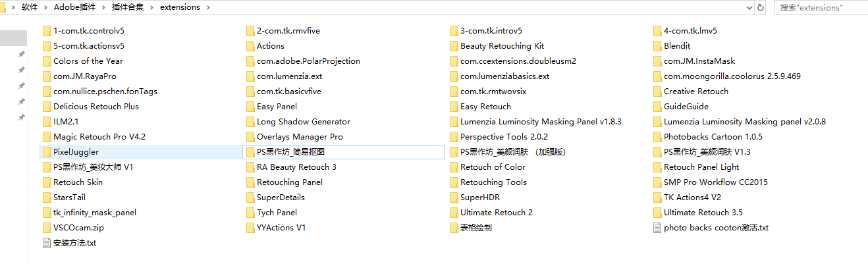
Task: Expand the chevron after 软件 breadcrumb
Action: [45, 7]
